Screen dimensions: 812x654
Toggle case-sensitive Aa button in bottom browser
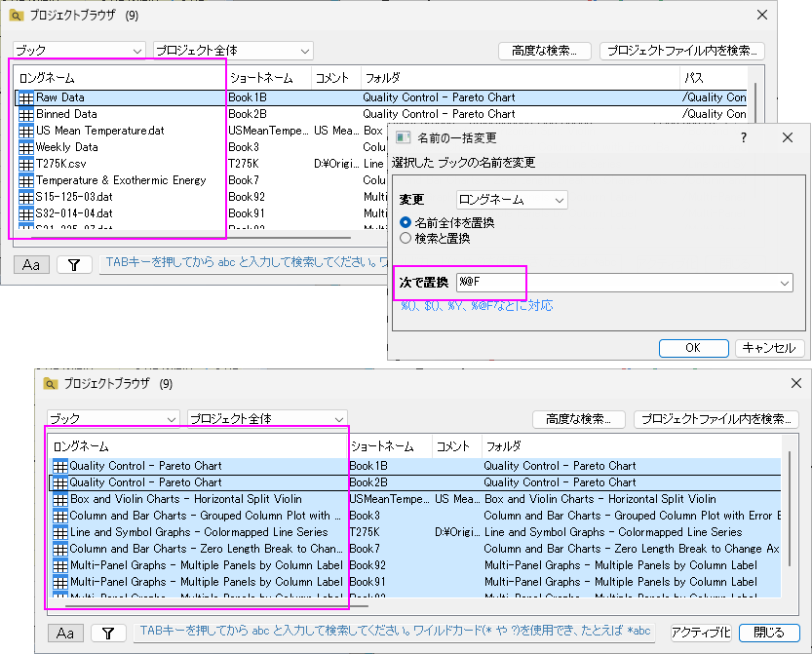tap(65, 633)
